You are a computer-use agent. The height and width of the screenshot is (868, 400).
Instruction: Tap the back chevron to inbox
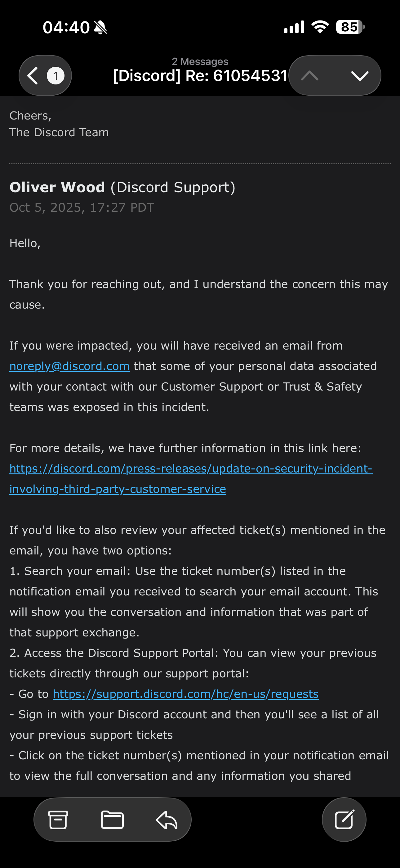tap(33, 75)
